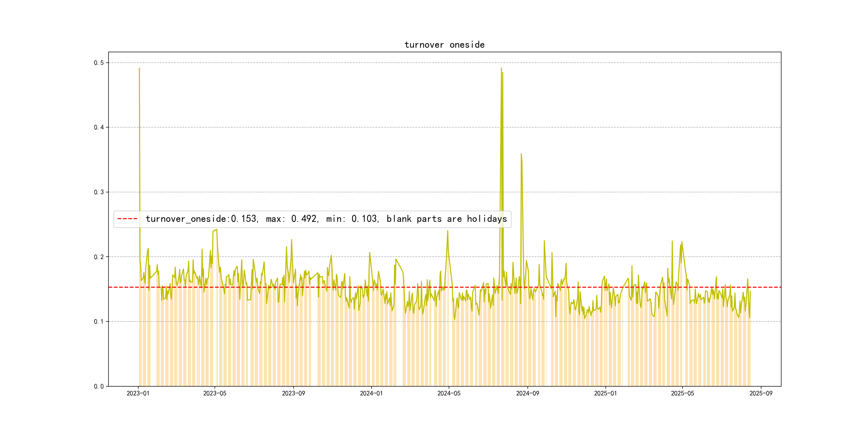Click the 2023-09 x-axis label
Viewport: 868px width, 434px height.
[x=293, y=393]
